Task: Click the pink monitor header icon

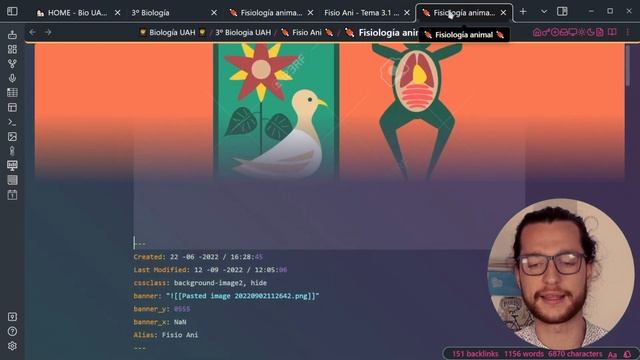Action: (x=573, y=32)
